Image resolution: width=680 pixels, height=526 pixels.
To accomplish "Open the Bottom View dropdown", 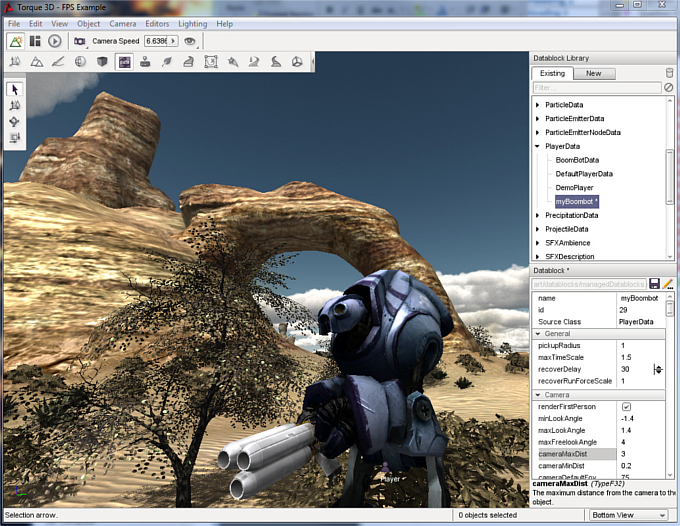I will [628, 515].
